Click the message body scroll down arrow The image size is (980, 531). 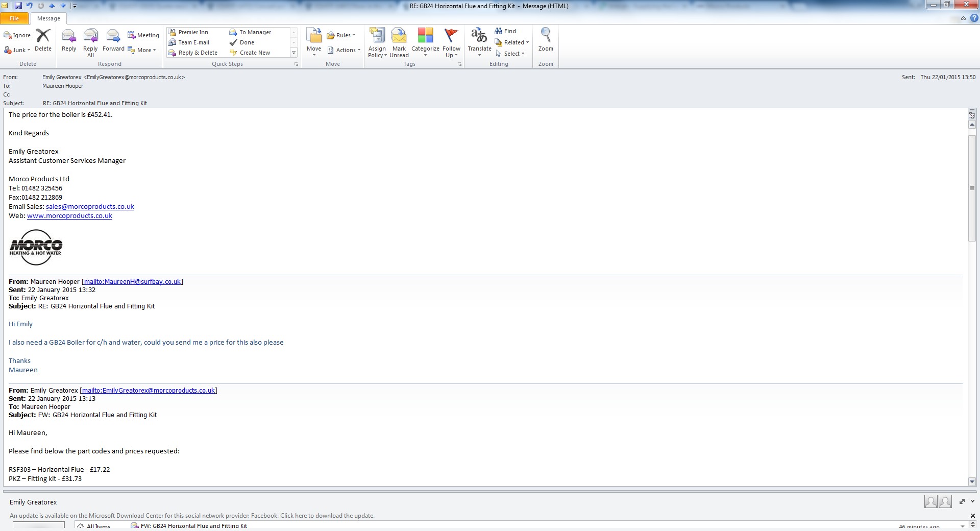tap(972, 481)
